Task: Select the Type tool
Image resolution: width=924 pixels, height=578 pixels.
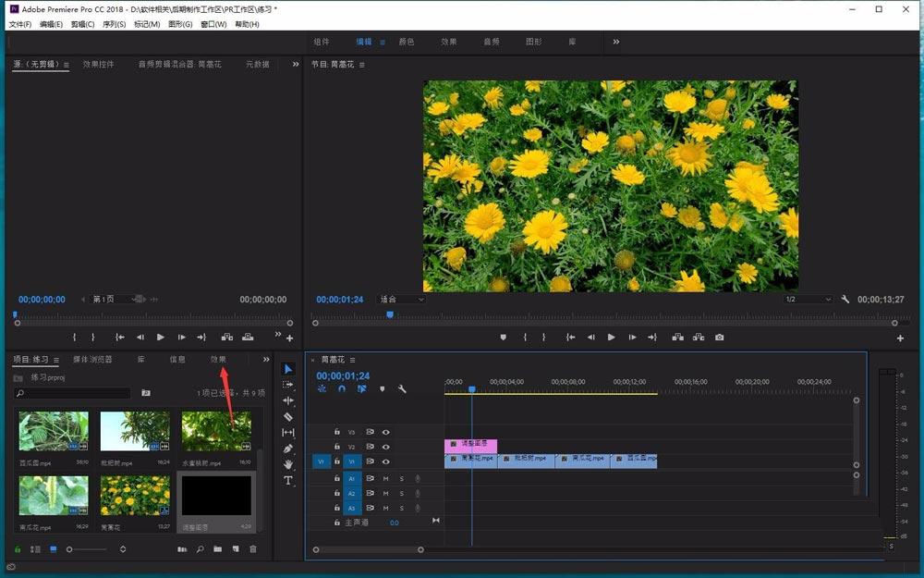Action: [x=288, y=481]
